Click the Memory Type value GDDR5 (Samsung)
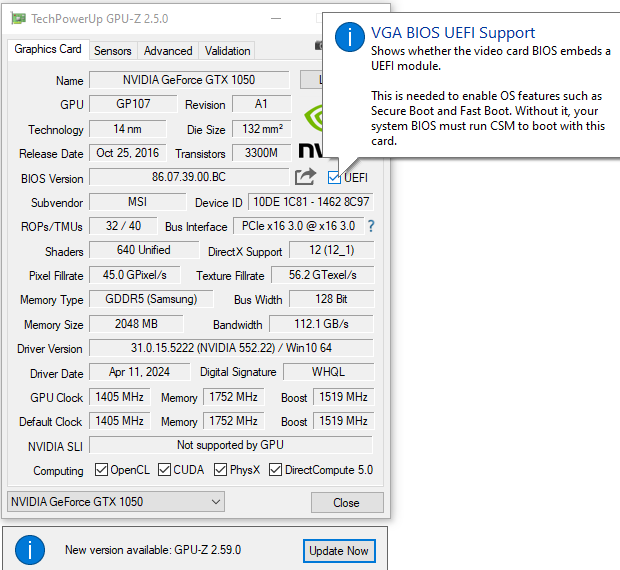 click(x=151, y=299)
